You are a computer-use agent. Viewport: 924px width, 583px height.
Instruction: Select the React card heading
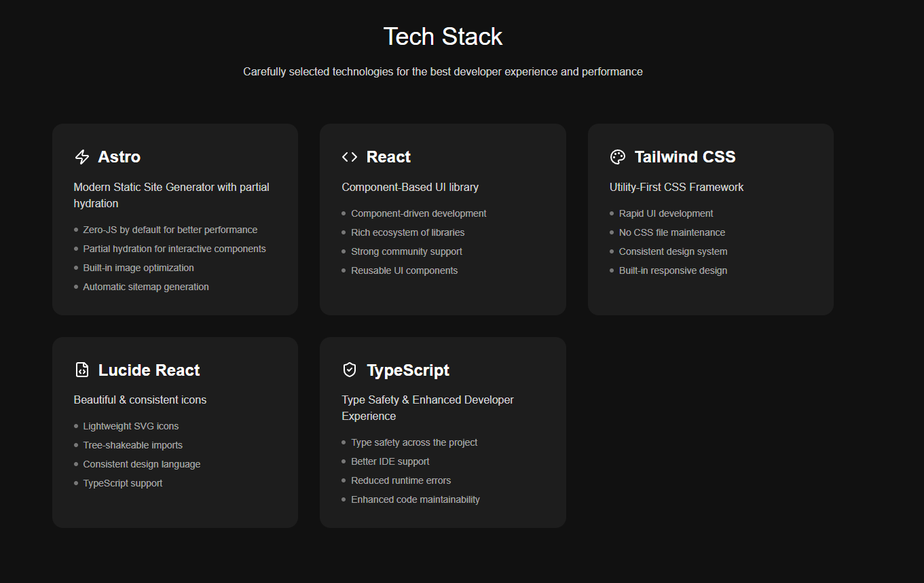[x=388, y=157]
